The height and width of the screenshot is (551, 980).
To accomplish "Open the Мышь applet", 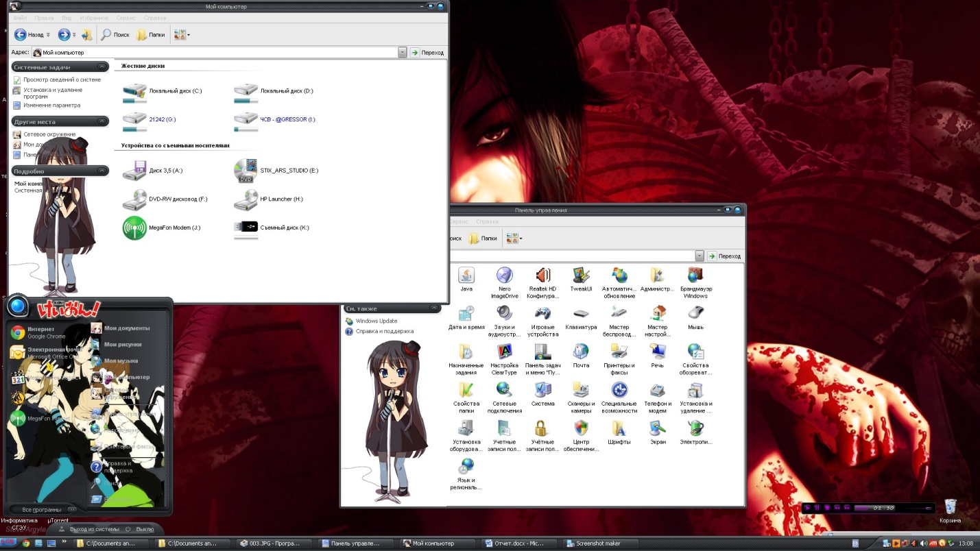I will tap(696, 318).
